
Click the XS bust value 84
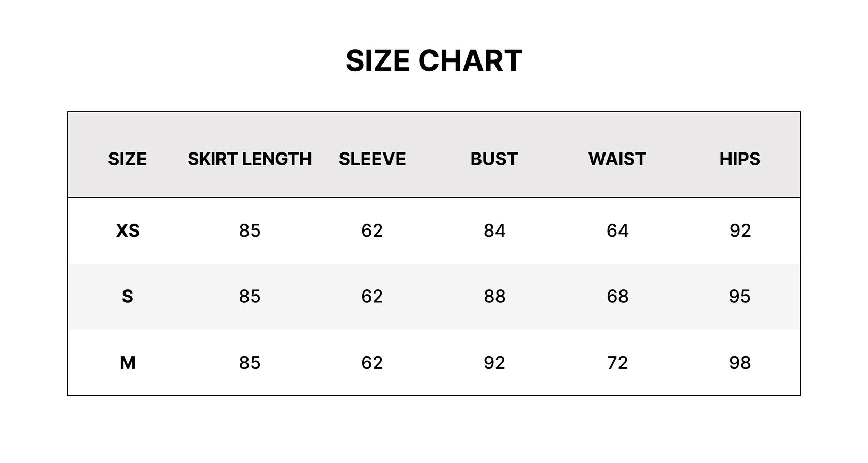click(494, 230)
